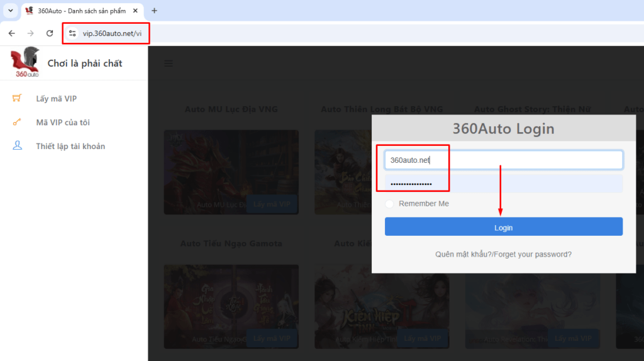
Task: Click the key icon beside Mã VIP của tôi
Action: [17, 122]
